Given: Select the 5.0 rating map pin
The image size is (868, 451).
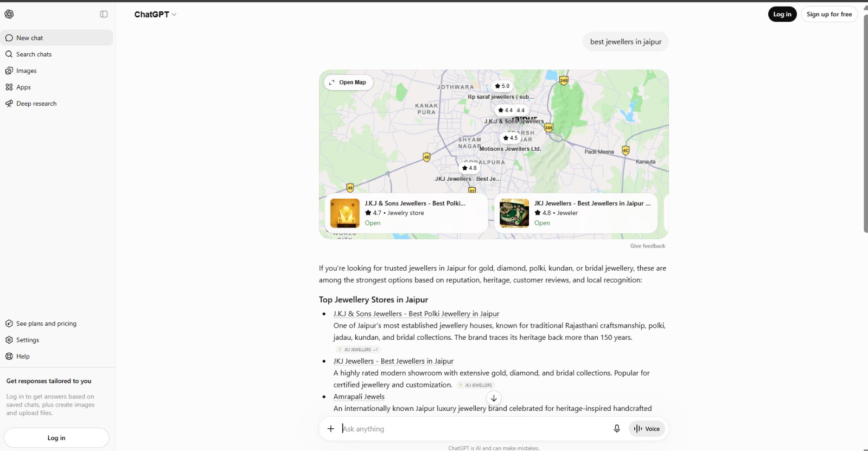Looking at the screenshot, I should (502, 86).
